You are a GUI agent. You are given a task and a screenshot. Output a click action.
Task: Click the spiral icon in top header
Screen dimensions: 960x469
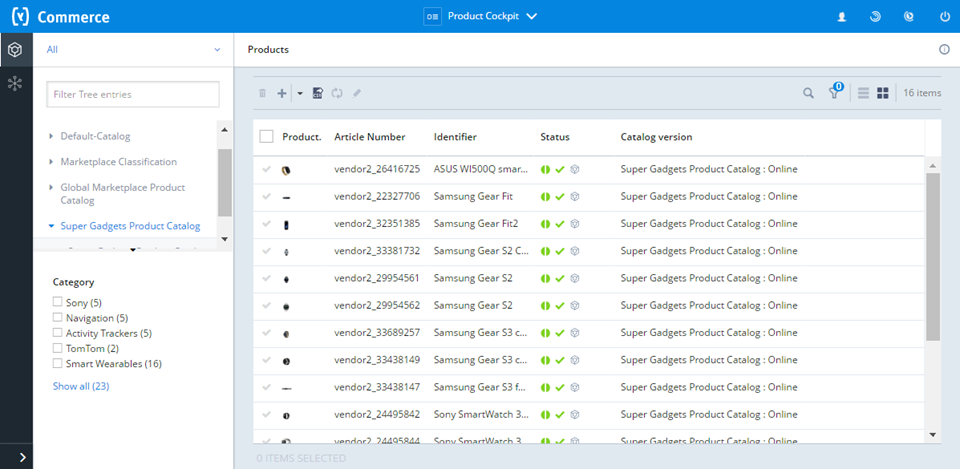876,17
